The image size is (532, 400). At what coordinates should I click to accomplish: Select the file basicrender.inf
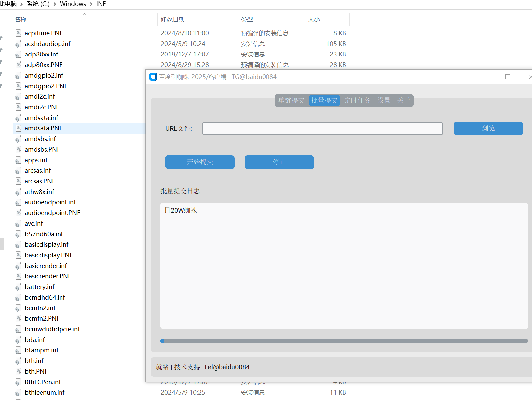click(x=46, y=266)
